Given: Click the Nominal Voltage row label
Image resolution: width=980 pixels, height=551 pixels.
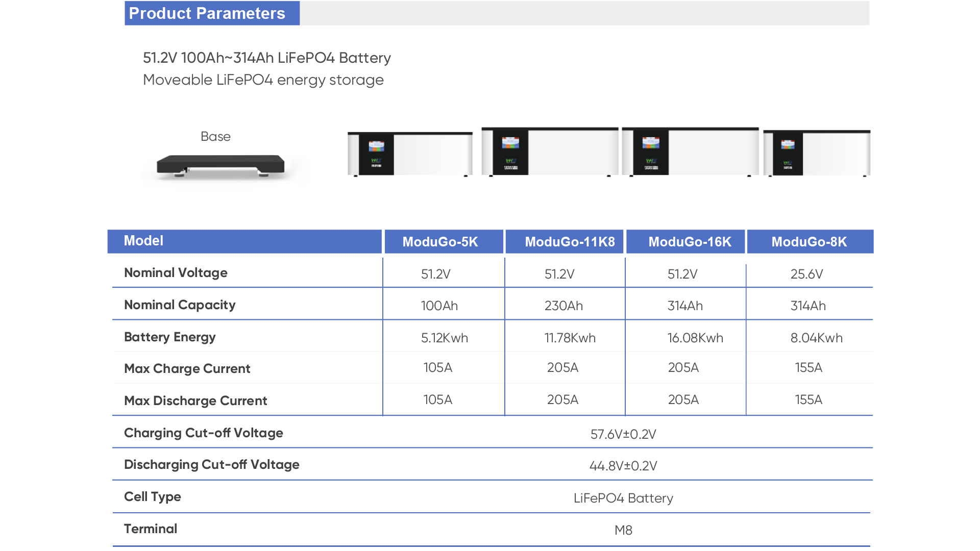Looking at the screenshot, I should pyautogui.click(x=176, y=273).
